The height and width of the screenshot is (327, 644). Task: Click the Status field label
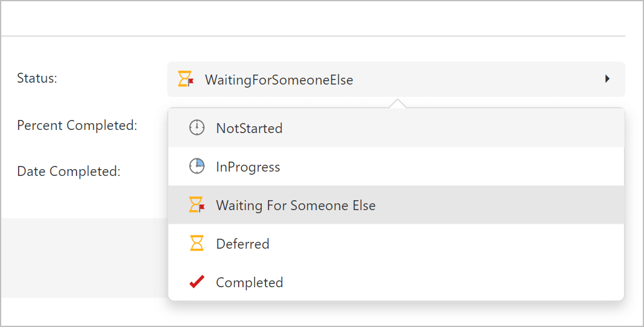pos(37,78)
